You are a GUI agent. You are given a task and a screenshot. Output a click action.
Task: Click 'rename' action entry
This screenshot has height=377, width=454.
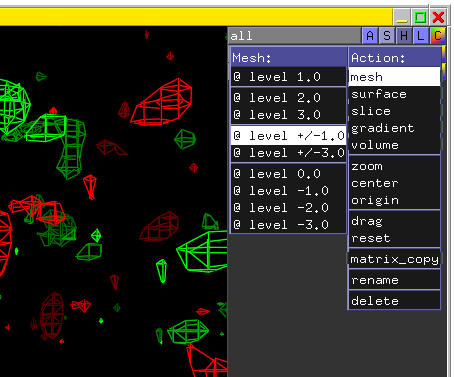tap(394, 280)
